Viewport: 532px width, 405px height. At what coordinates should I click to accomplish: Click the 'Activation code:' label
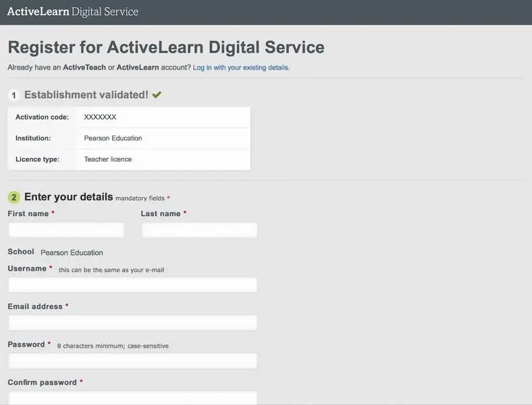(x=42, y=117)
